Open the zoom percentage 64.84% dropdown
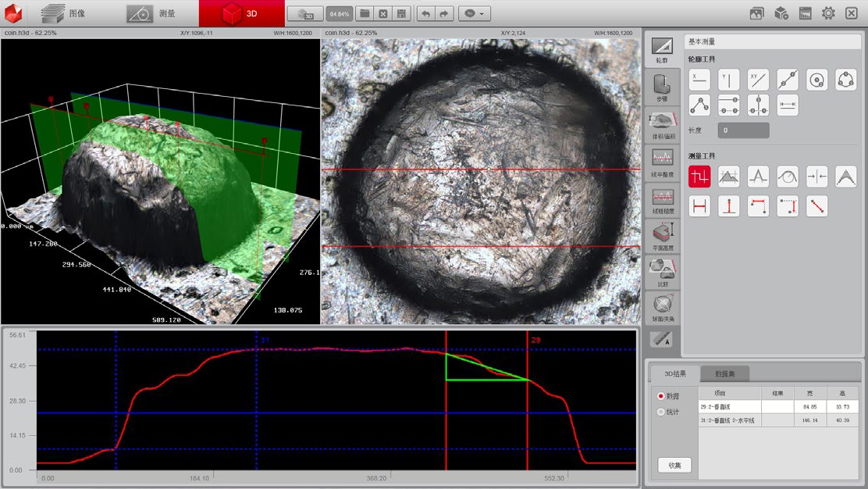The height and width of the screenshot is (489, 868). point(339,14)
